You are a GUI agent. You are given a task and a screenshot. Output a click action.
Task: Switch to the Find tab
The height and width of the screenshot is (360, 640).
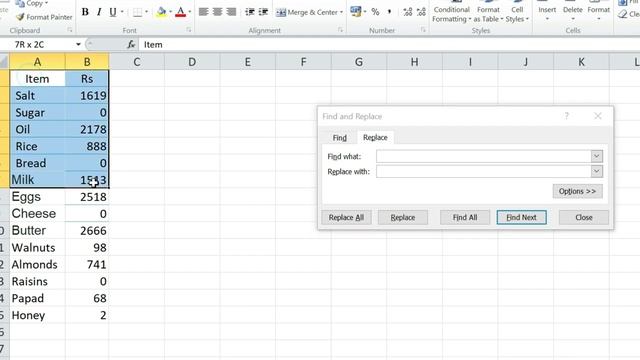point(340,138)
